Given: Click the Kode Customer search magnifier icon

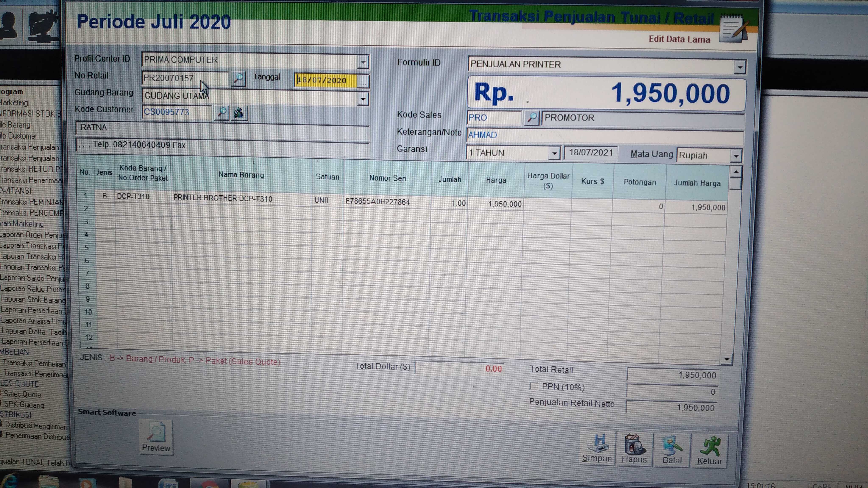Looking at the screenshot, I should click(x=222, y=112).
